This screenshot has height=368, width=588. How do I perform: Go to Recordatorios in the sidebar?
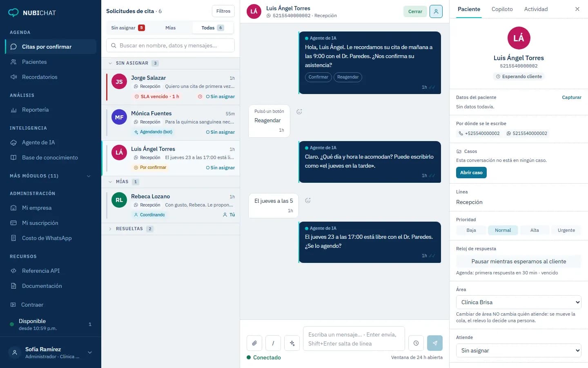(51, 77)
